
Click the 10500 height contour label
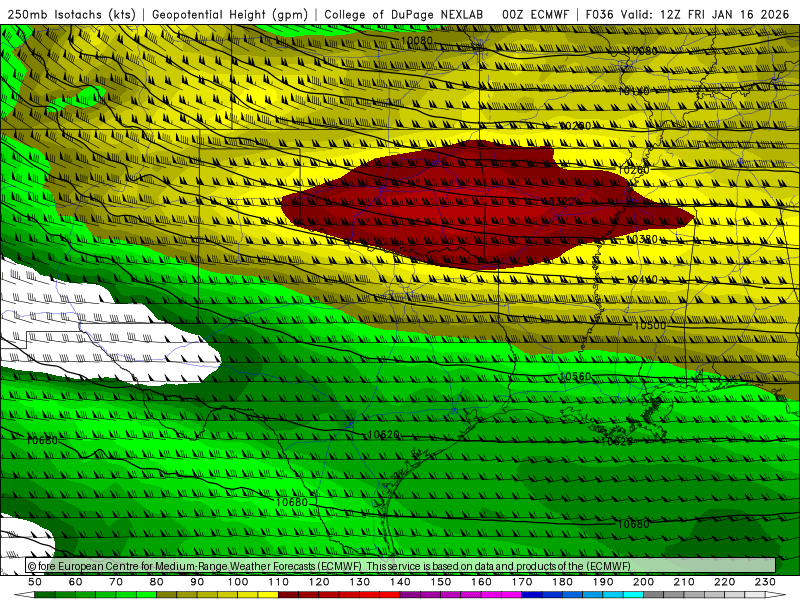(x=650, y=326)
